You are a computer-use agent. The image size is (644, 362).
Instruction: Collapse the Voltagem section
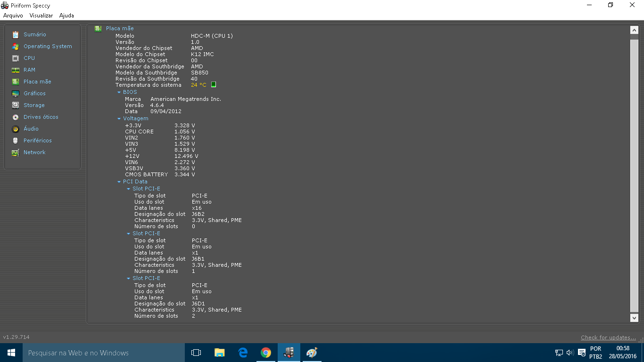pos(119,119)
